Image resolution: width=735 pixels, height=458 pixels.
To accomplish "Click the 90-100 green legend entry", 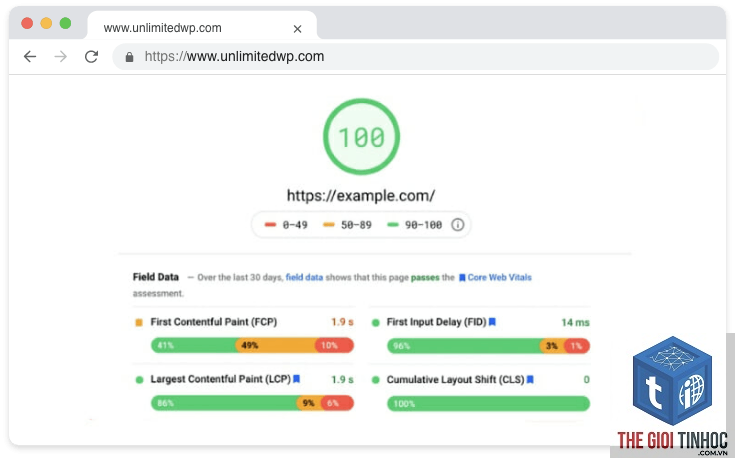I will [415, 225].
